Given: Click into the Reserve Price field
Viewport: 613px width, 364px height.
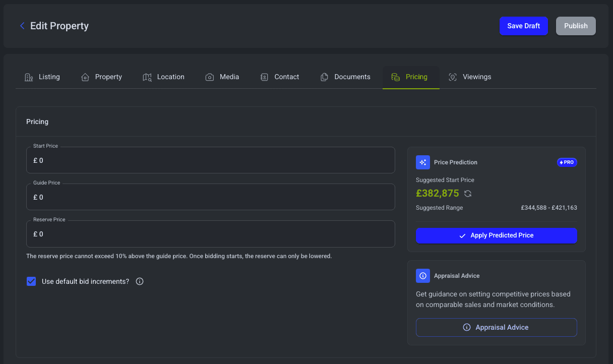Looking at the screenshot, I should [x=210, y=234].
